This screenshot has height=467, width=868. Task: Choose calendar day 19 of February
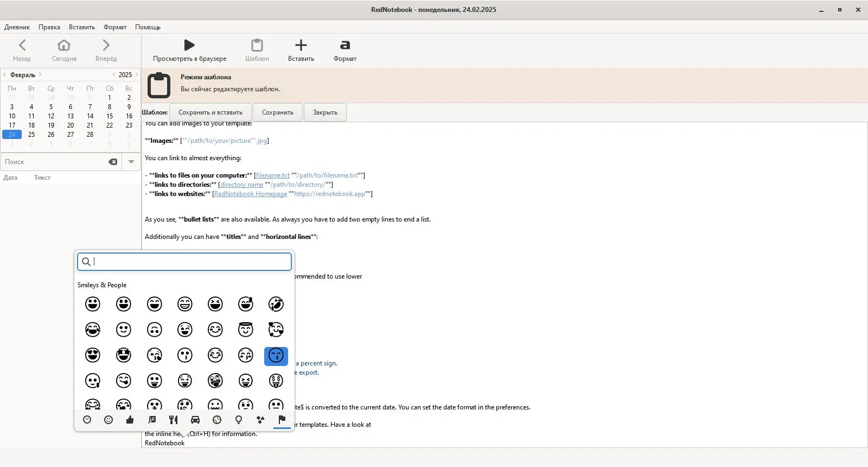[x=51, y=125]
